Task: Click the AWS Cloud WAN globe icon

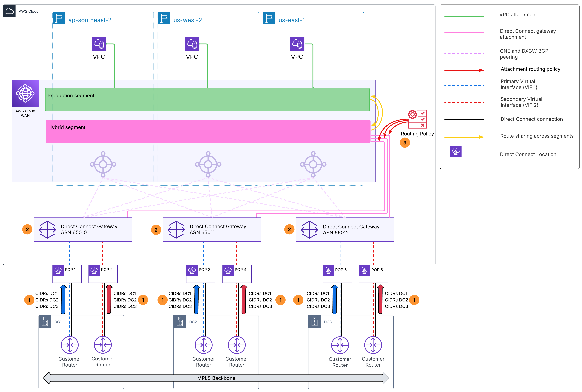Action: coord(25,93)
